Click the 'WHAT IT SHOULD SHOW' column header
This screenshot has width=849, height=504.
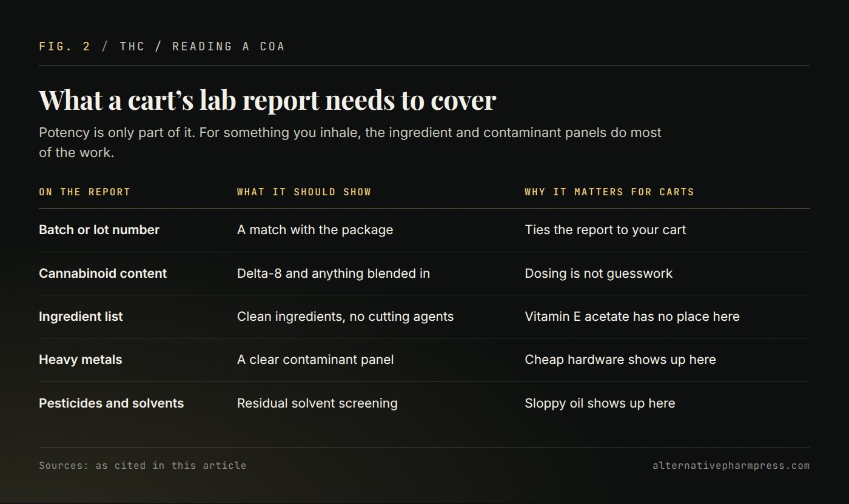tap(304, 192)
